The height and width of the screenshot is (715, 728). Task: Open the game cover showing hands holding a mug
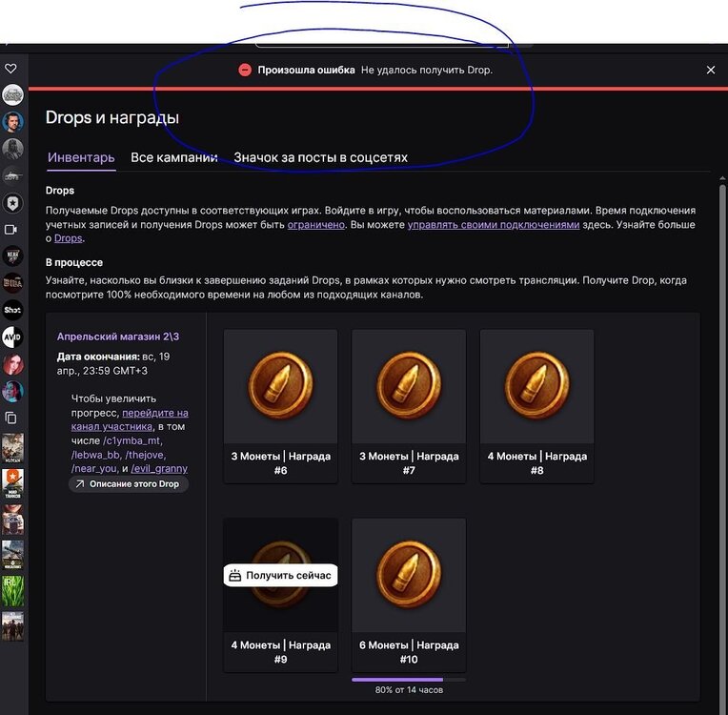click(x=12, y=520)
